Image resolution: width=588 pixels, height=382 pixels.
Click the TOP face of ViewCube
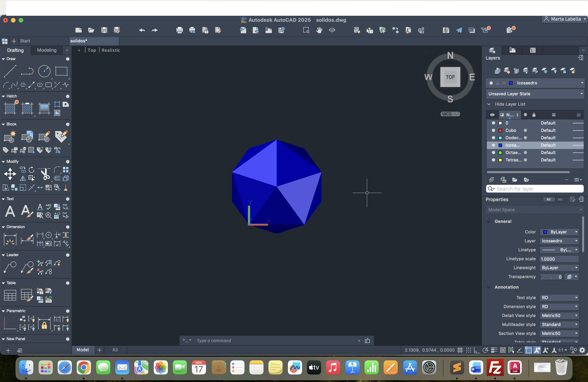click(450, 77)
